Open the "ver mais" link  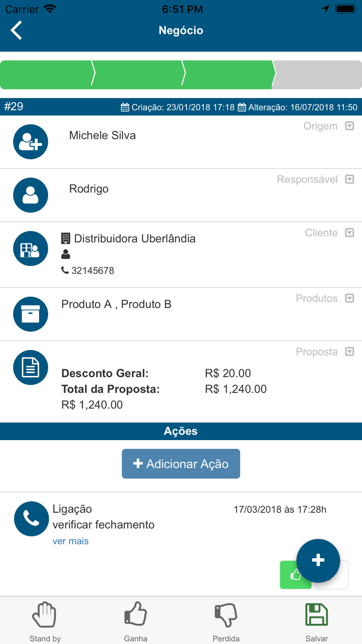pos(71,541)
